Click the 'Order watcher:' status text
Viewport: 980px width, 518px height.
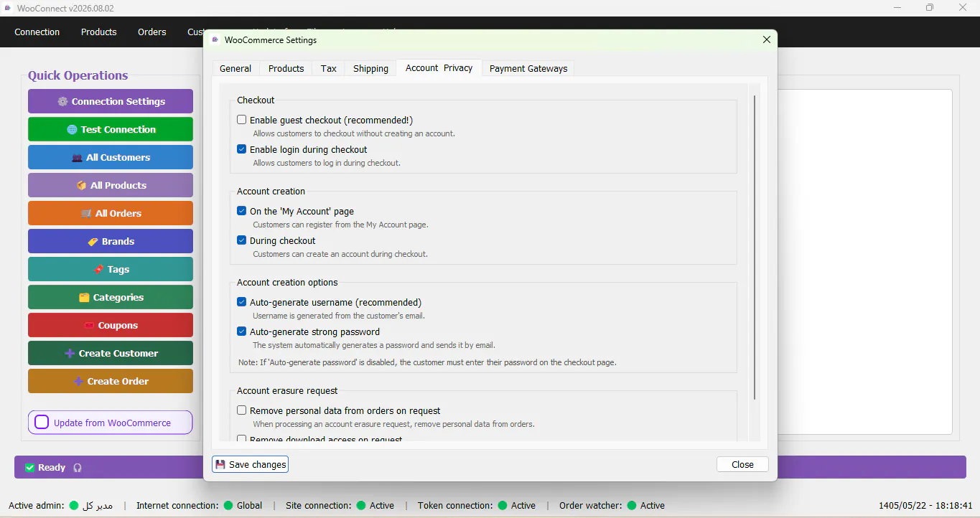pyautogui.click(x=591, y=505)
